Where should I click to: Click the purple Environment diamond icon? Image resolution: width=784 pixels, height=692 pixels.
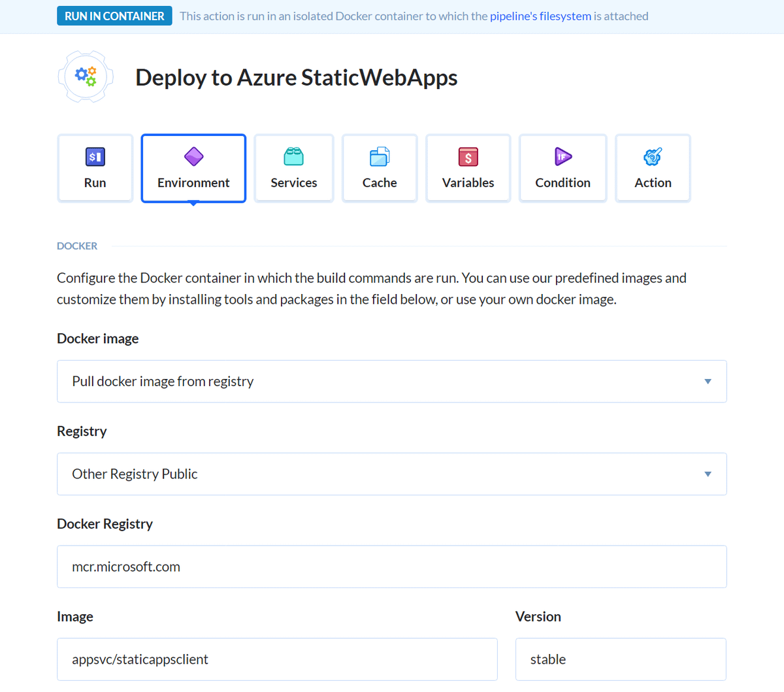tap(193, 156)
